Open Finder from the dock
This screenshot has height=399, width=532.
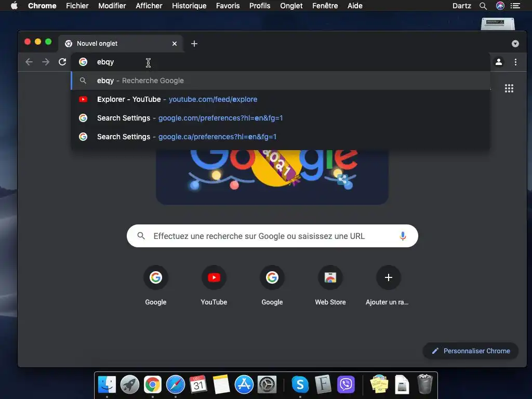(107, 384)
